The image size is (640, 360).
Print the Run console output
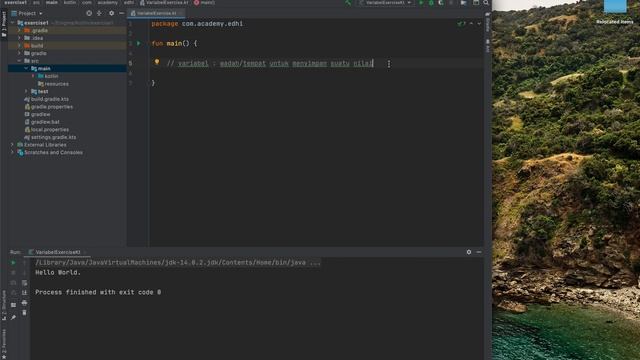24,303
